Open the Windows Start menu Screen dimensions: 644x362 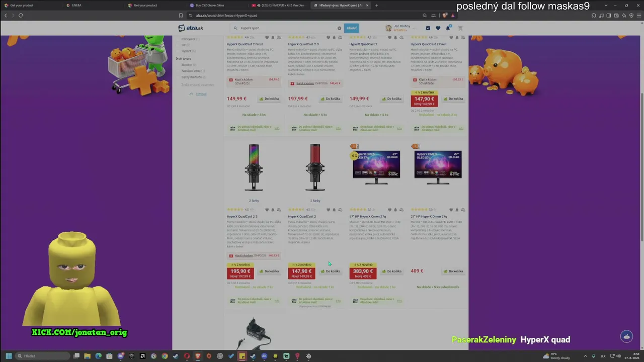click(x=9, y=356)
